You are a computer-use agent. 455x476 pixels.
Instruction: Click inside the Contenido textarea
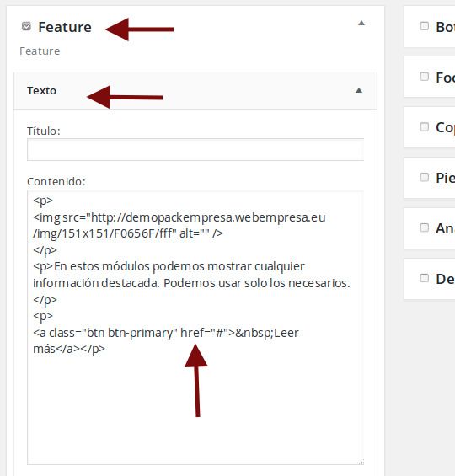195,327
